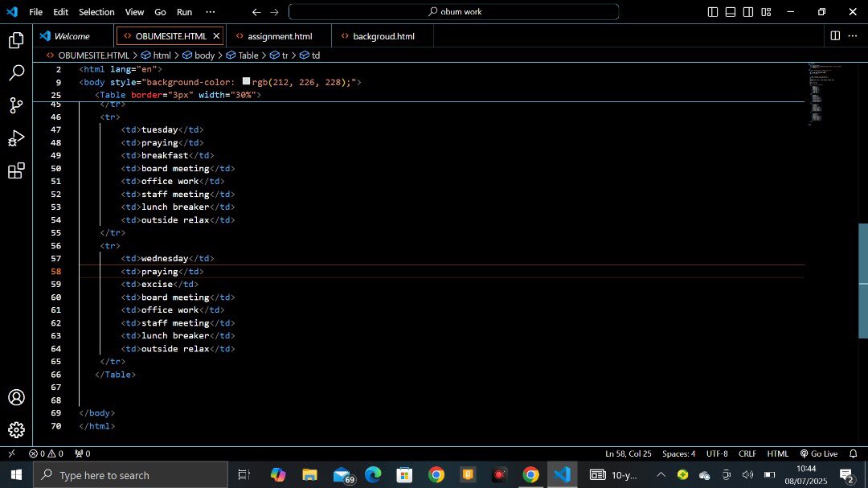Open the Windows Start button
Screen dimensions: 868x488
coord(16,475)
